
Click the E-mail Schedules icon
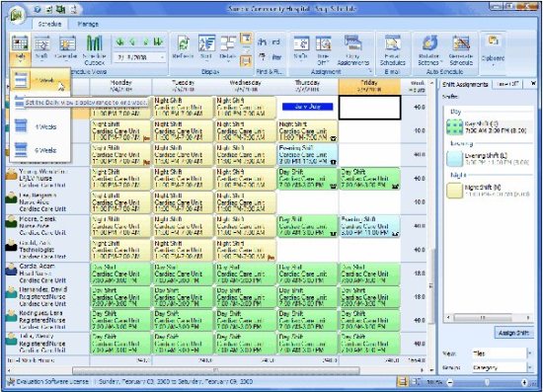(392, 50)
